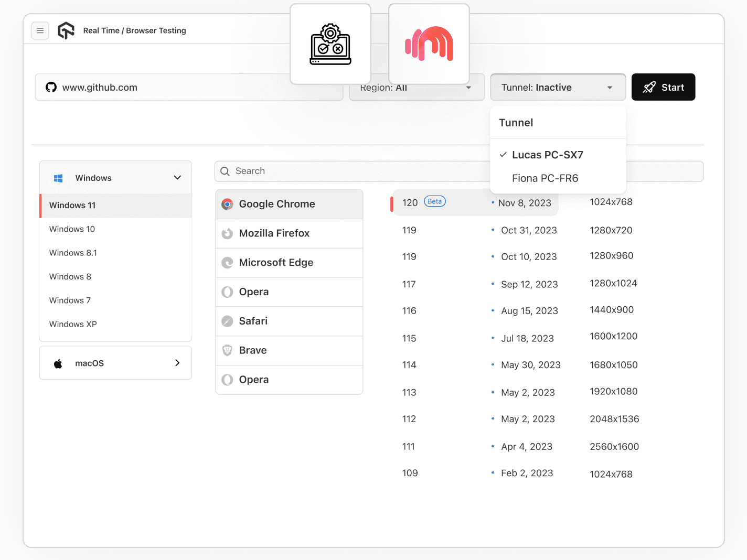747x560 pixels.
Task: Click the Windows logo in the sidebar
Action: click(58, 178)
